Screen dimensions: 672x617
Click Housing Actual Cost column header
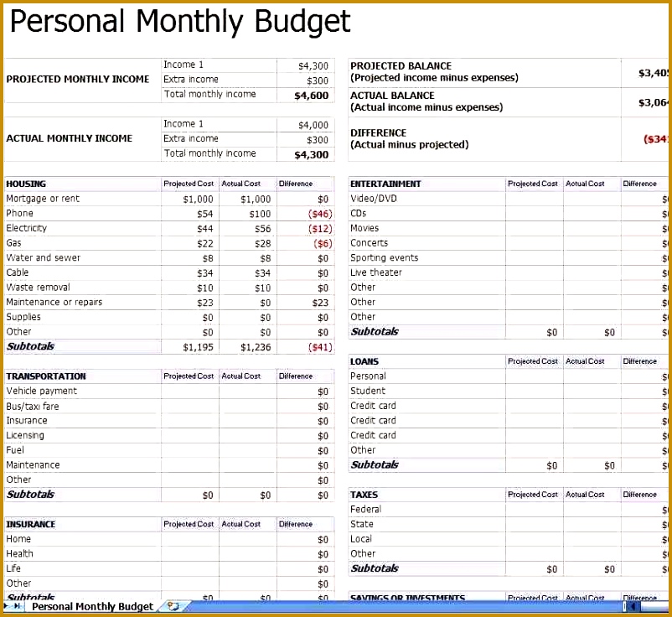pyautogui.click(x=240, y=184)
